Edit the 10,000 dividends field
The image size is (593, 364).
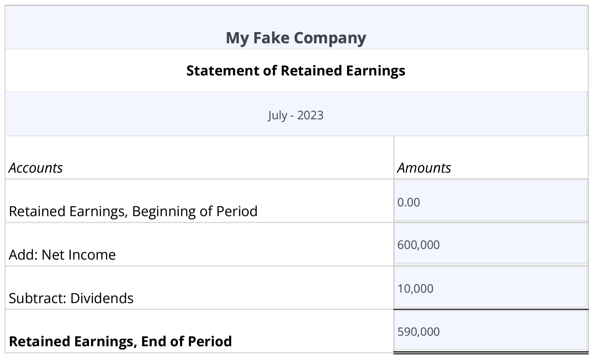491,287
